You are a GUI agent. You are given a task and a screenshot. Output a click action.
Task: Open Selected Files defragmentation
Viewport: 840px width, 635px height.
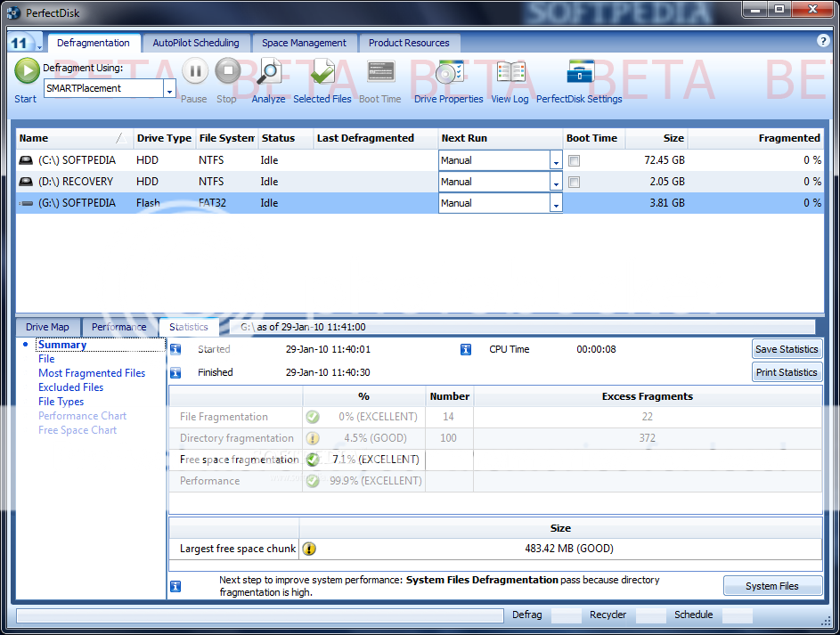[x=322, y=72]
